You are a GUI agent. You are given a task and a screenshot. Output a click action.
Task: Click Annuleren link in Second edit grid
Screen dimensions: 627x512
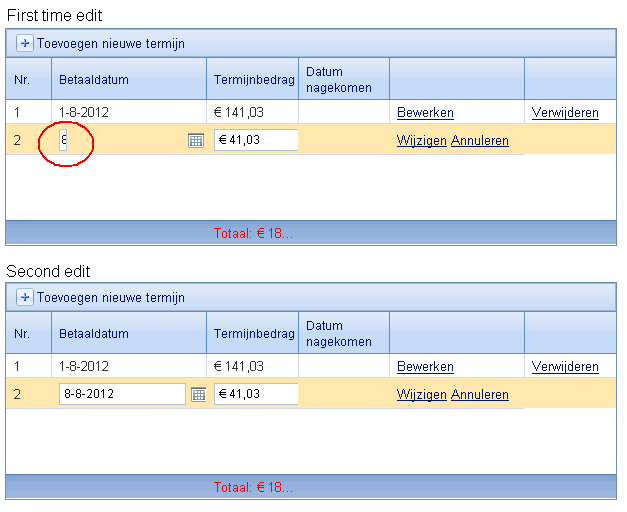coord(480,395)
